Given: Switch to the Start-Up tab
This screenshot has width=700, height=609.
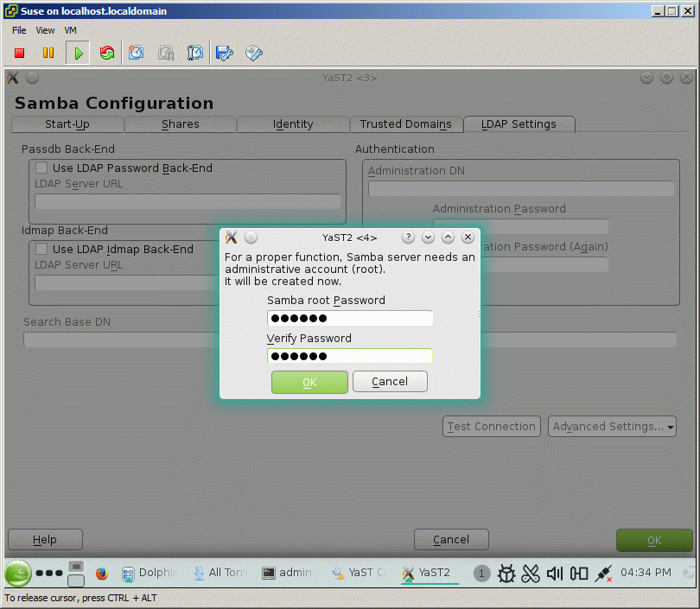Looking at the screenshot, I should coord(67,124).
